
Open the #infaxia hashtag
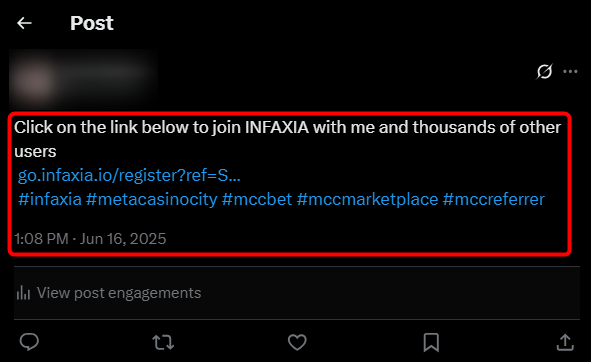[x=50, y=199]
